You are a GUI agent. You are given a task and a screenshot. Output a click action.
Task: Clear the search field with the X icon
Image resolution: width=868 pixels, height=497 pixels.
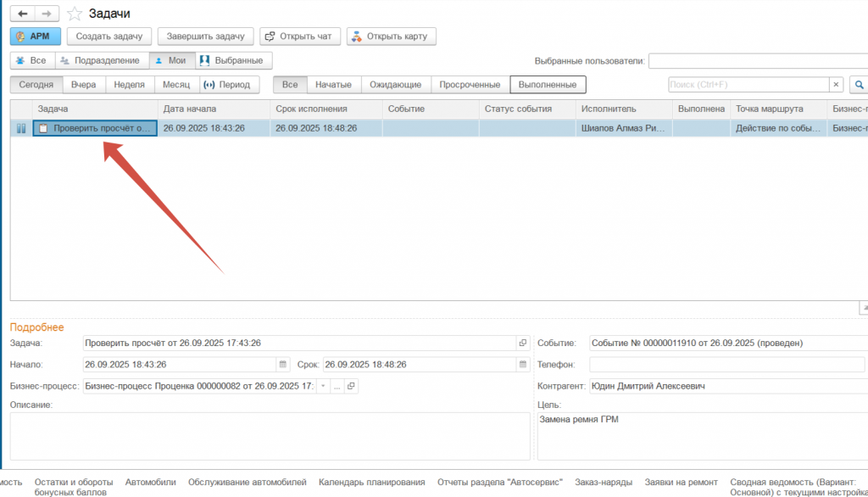836,85
